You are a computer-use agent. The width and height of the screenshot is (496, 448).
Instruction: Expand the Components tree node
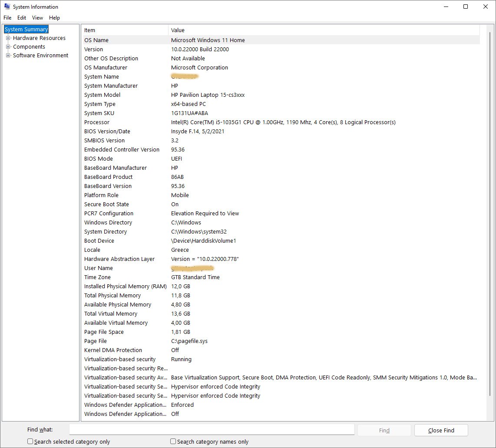point(9,46)
